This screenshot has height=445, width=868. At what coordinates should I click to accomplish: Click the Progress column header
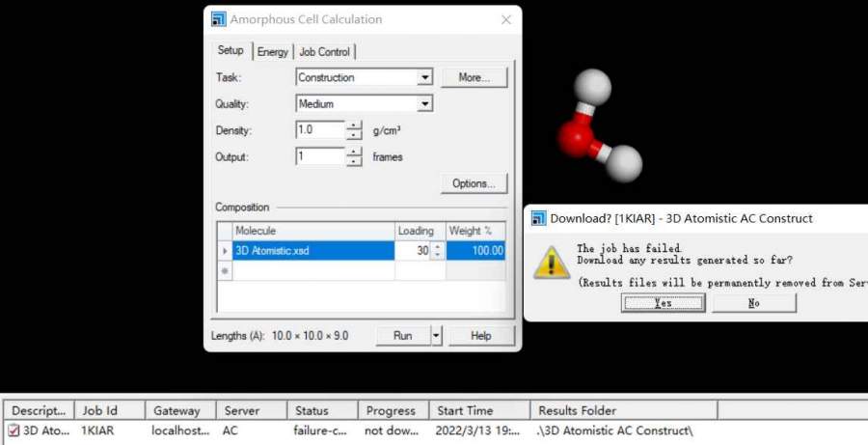[x=393, y=410]
